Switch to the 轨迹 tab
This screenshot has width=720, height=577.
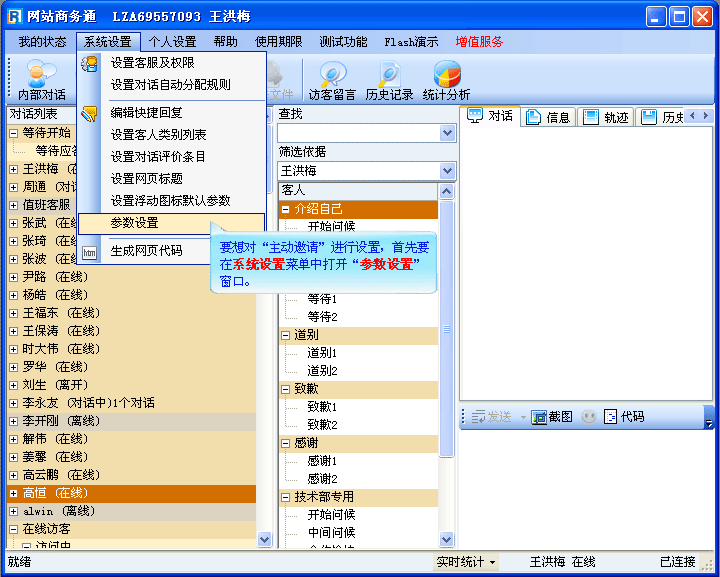tap(606, 117)
